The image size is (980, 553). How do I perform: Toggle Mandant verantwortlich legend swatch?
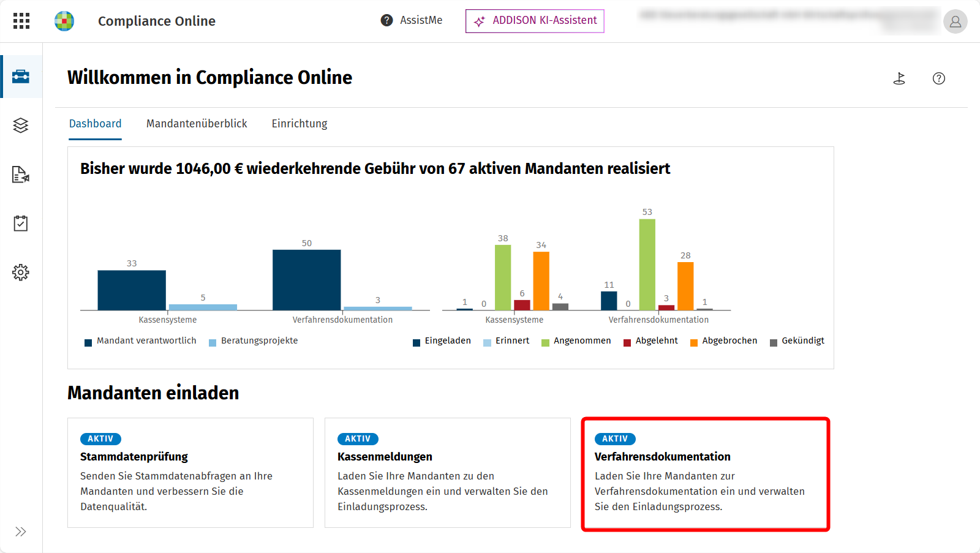(88, 342)
